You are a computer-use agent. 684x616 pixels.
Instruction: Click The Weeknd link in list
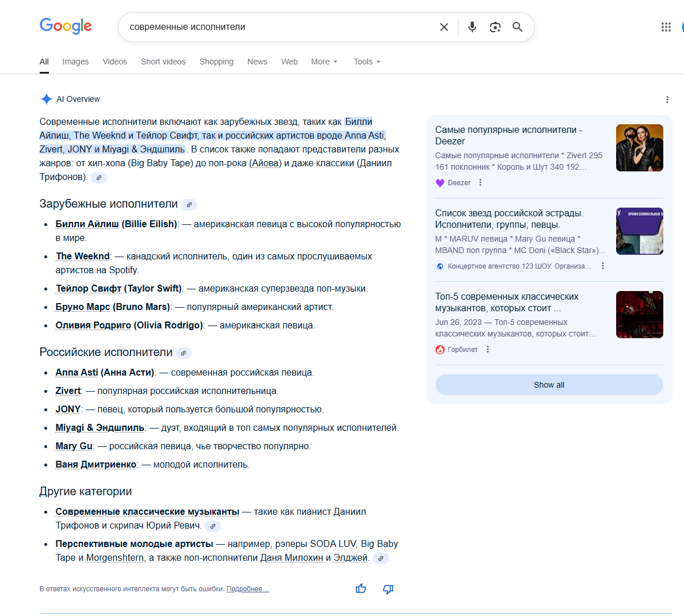tap(83, 256)
